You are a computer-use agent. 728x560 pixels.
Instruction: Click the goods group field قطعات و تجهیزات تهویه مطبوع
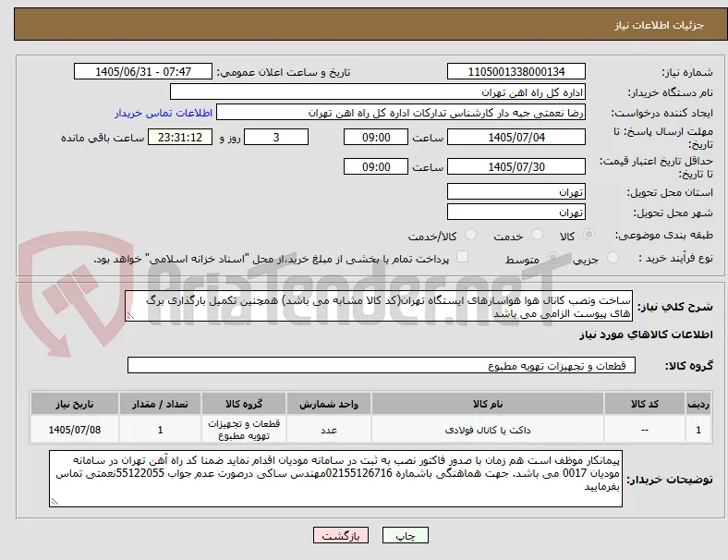click(382, 365)
